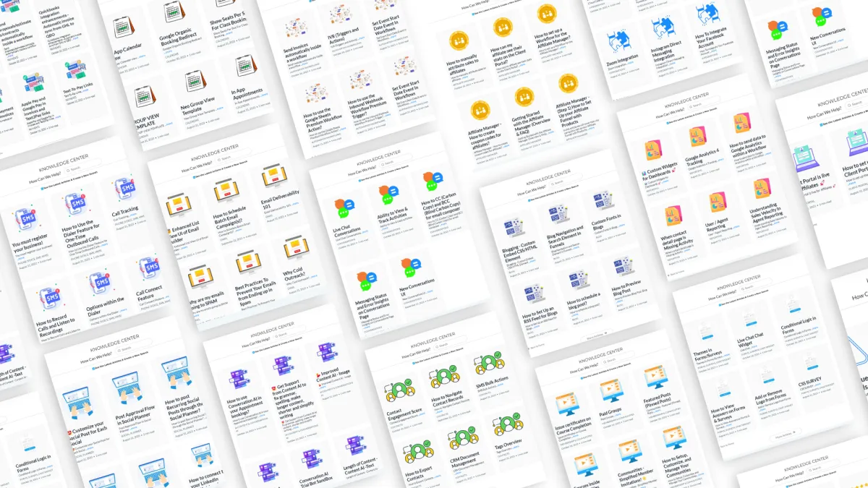Click the email icon above How to Schedule Batch Email Campaign(s)

[x=226, y=191]
